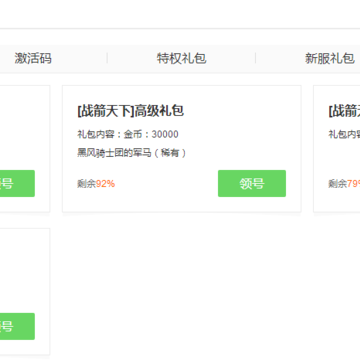Image resolution: width=360 pixels, height=360 pixels.
Task: Switch to the 激活码 tab
Action: click(x=33, y=58)
